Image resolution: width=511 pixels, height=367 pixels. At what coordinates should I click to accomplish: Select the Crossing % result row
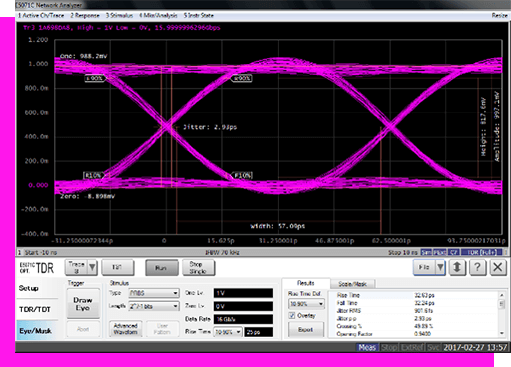pyautogui.click(x=413, y=326)
